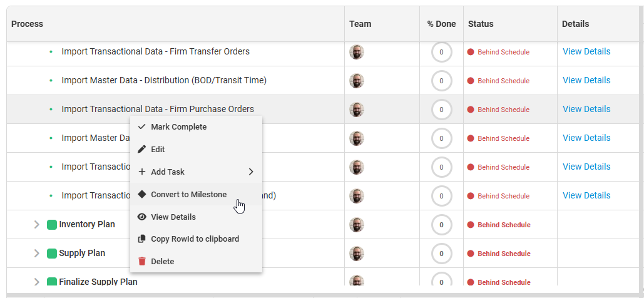Screen dimensions: 644x298
Task: Click the Process column header
Action: [28, 24]
